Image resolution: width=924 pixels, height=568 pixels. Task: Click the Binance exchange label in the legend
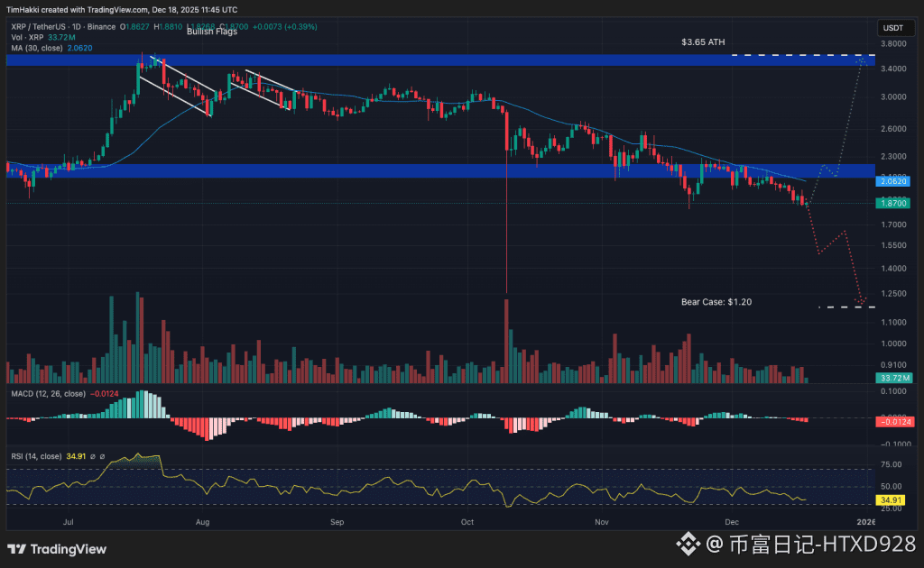click(x=102, y=27)
